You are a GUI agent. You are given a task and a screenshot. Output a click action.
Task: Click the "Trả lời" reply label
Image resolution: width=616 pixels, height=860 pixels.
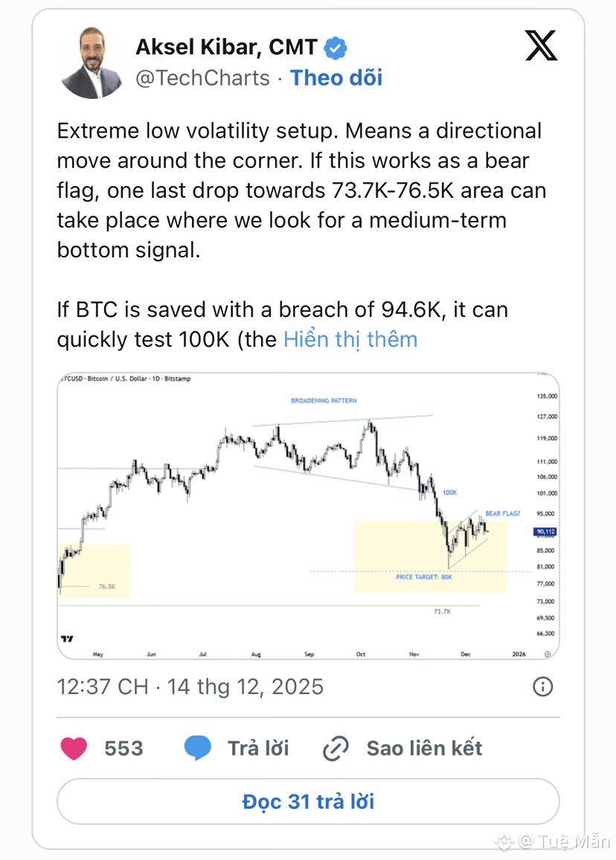pyautogui.click(x=258, y=748)
